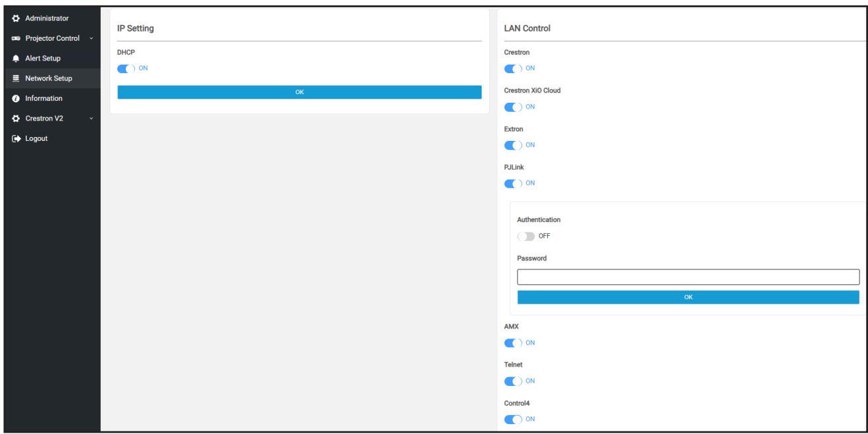This screenshot has width=868, height=434.
Task: Click the PJLink label
Action: coord(514,167)
